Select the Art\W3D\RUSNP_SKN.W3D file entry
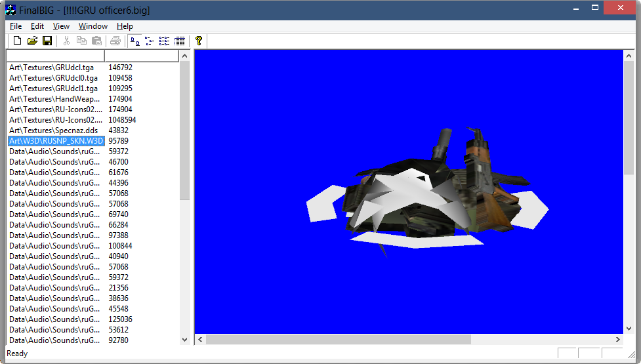 click(56, 141)
